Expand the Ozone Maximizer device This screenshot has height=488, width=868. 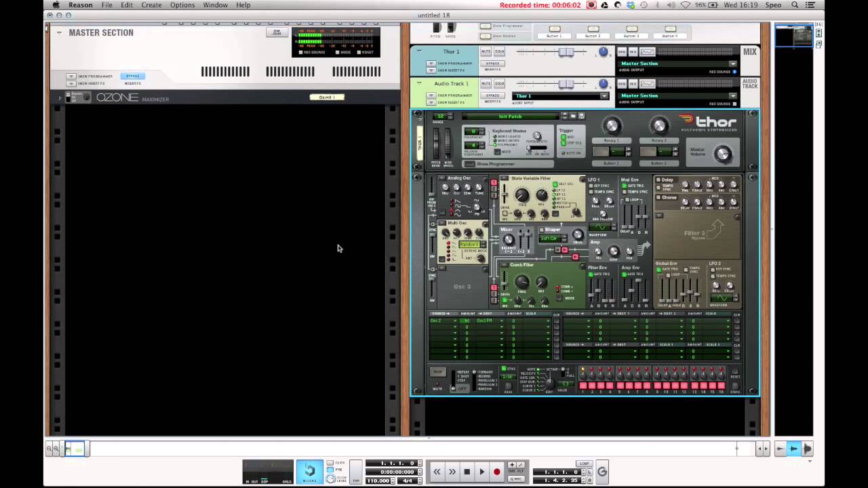pyautogui.click(x=60, y=98)
